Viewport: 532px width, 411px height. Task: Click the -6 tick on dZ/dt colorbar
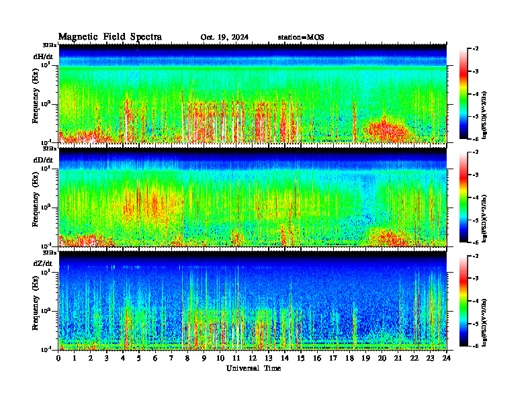click(x=476, y=346)
